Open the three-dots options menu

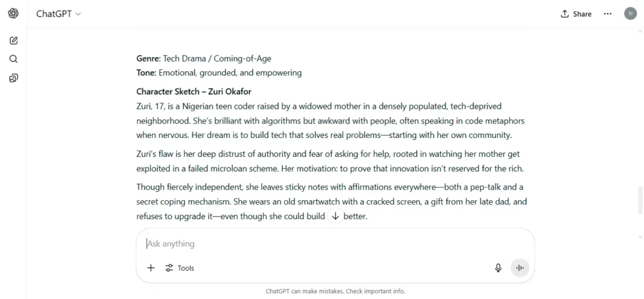tap(608, 14)
